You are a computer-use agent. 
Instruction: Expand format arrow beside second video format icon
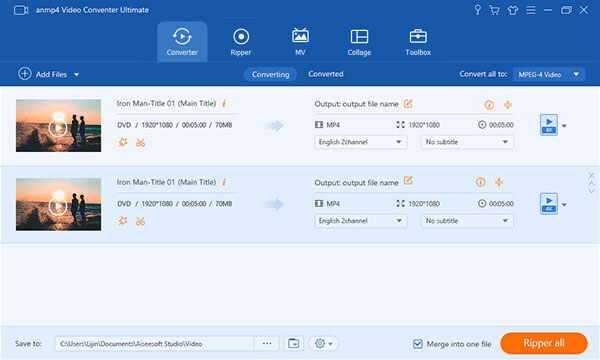coord(564,204)
